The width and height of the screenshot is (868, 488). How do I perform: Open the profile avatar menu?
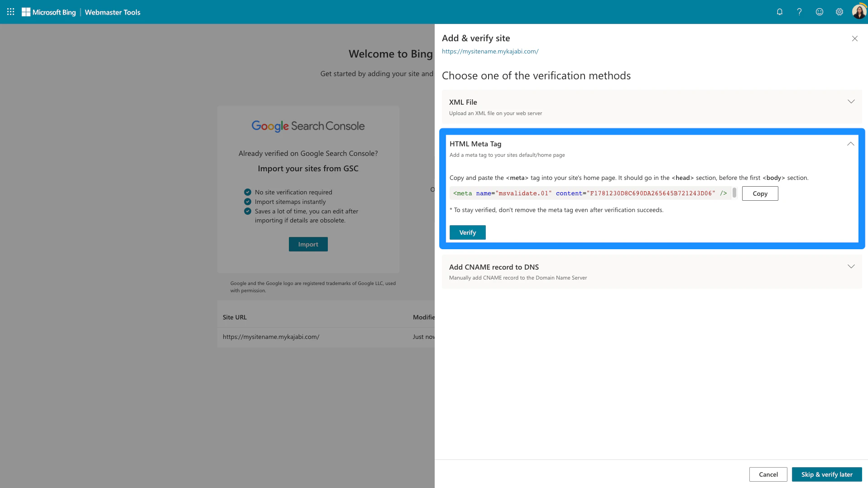(858, 12)
